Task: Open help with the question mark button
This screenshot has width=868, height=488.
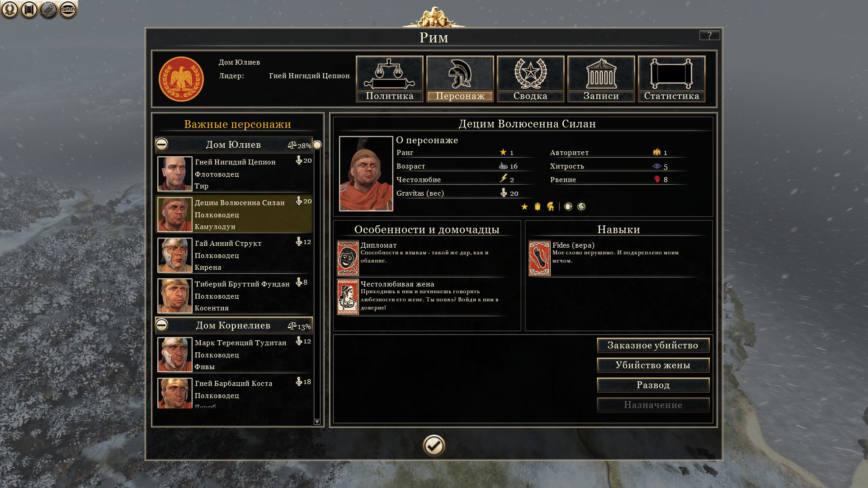Action: 709,35
